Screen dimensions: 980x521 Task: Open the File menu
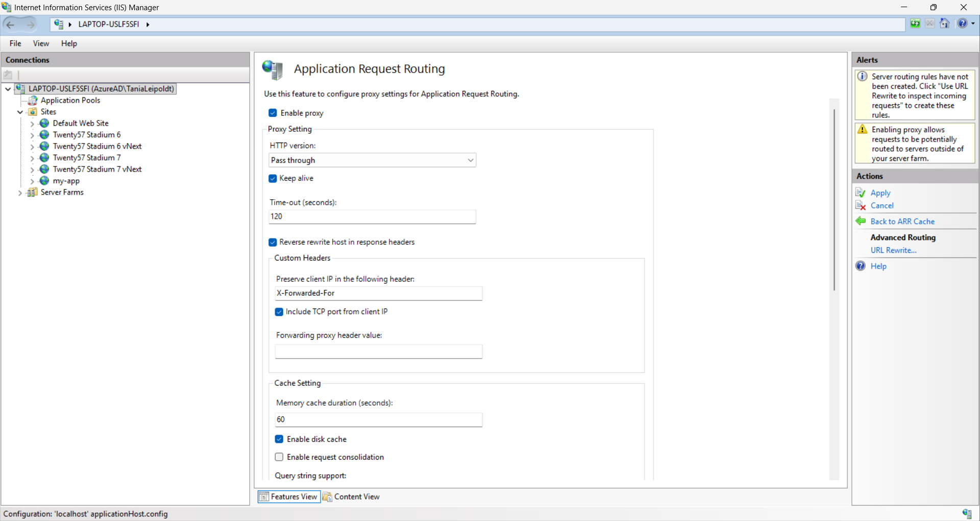(x=15, y=43)
